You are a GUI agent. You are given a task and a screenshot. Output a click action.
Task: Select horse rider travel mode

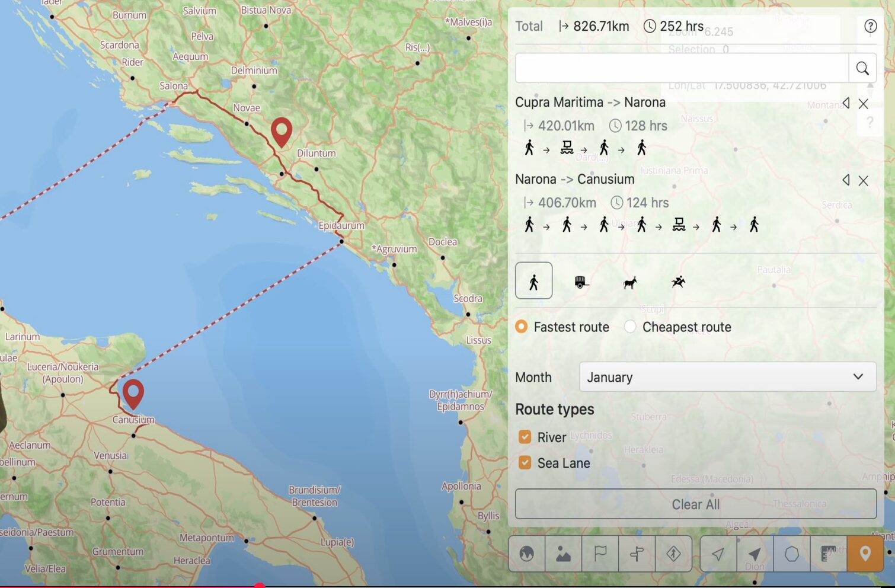click(x=678, y=282)
